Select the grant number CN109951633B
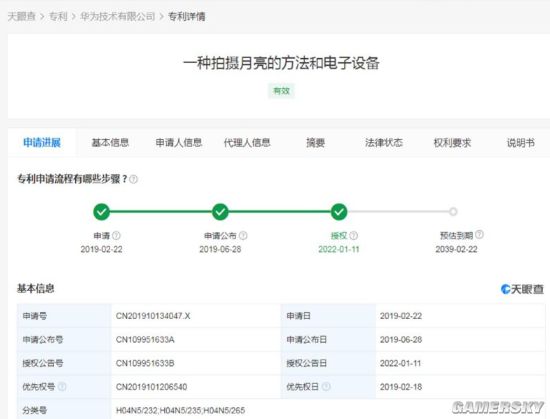Viewport: 550px width, 419px height. [x=145, y=363]
